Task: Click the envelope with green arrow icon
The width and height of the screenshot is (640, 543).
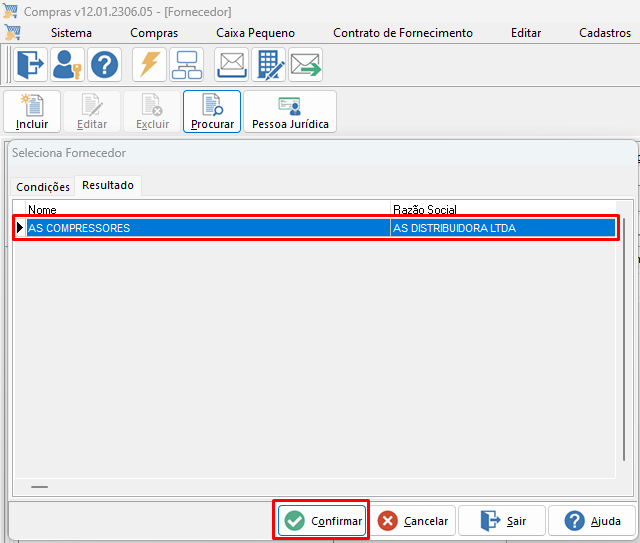Action: pos(305,65)
